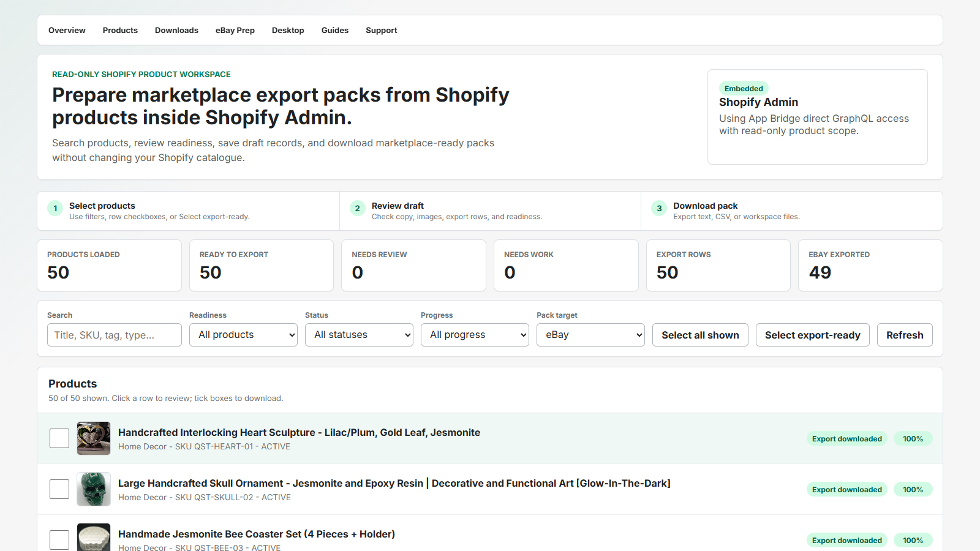Click the Ready to Export stat card
Image resolution: width=980 pixels, height=551 pixels.
(262, 265)
